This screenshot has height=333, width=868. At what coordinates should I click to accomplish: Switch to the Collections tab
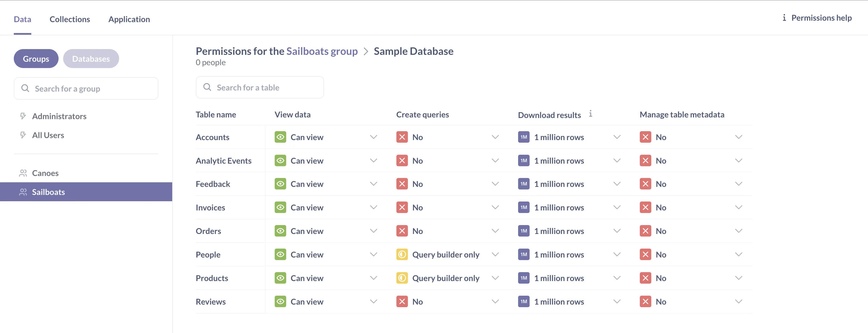pos(70,19)
